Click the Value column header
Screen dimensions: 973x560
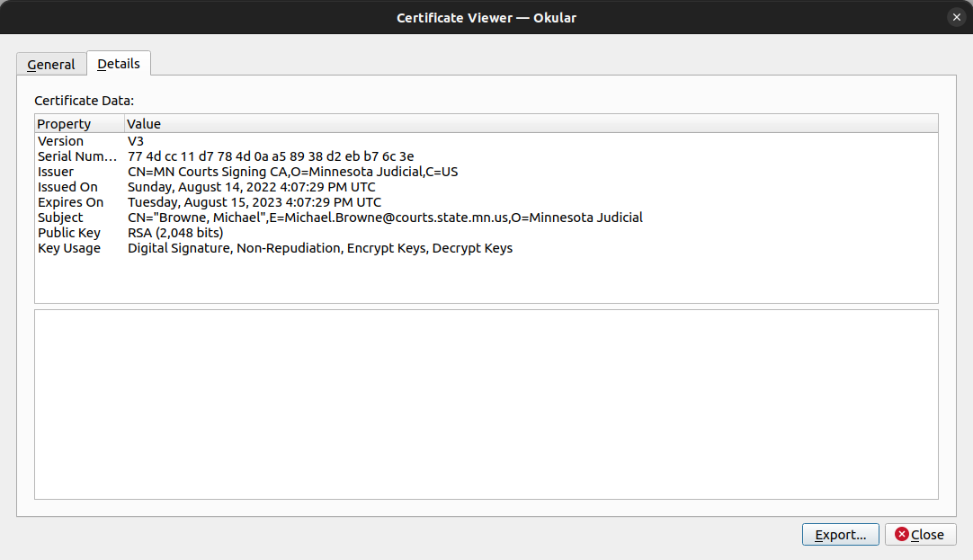pyautogui.click(x=531, y=123)
